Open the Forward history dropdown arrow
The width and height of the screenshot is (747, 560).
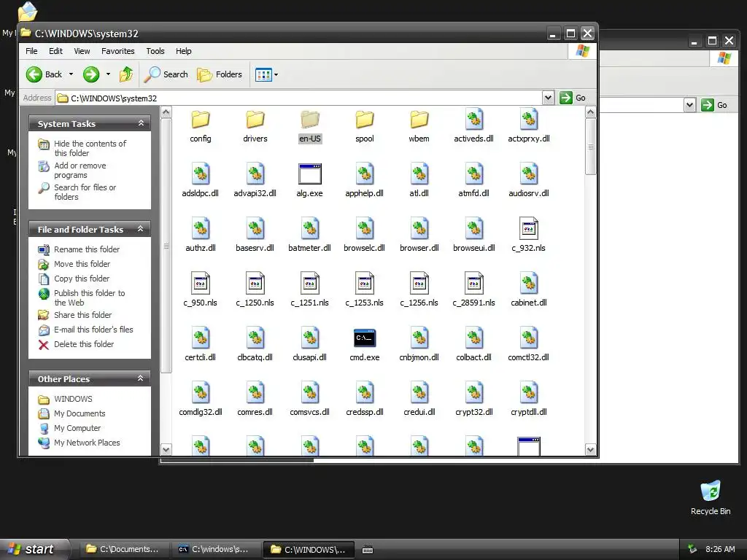point(108,74)
